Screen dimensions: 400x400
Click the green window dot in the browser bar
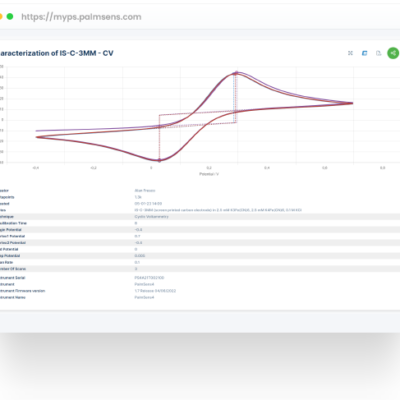click(10, 16)
